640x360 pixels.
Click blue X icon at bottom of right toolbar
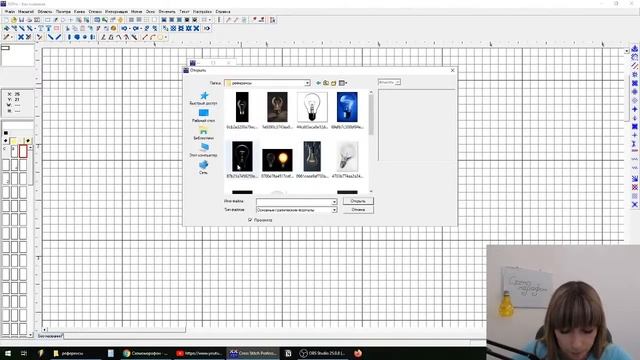635,204
